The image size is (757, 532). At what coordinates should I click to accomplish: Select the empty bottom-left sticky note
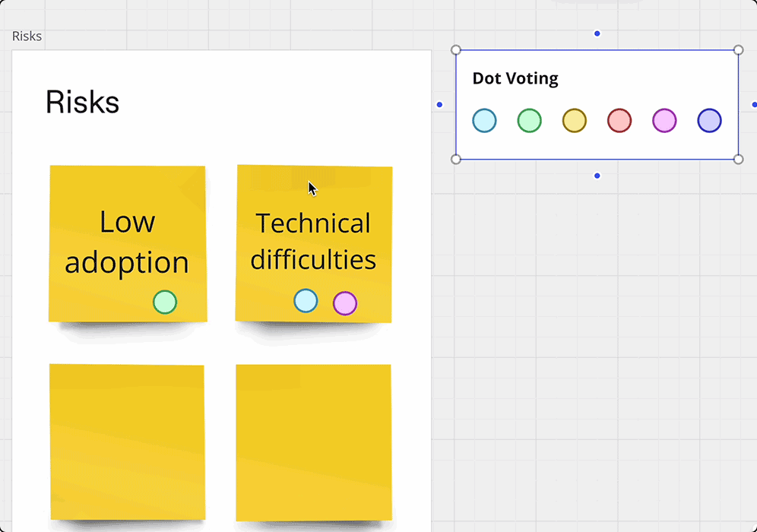pyautogui.click(x=127, y=442)
